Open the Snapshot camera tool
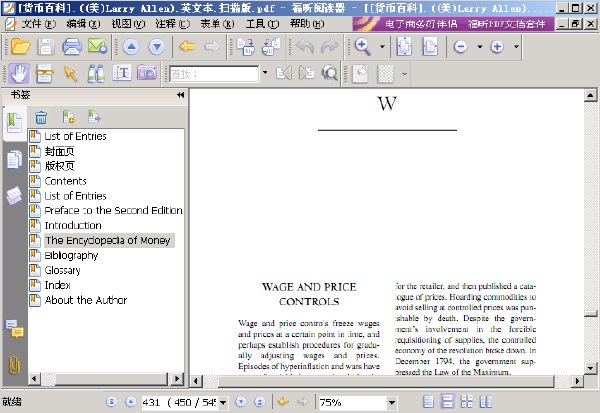This screenshot has height=413, width=600. (147, 72)
